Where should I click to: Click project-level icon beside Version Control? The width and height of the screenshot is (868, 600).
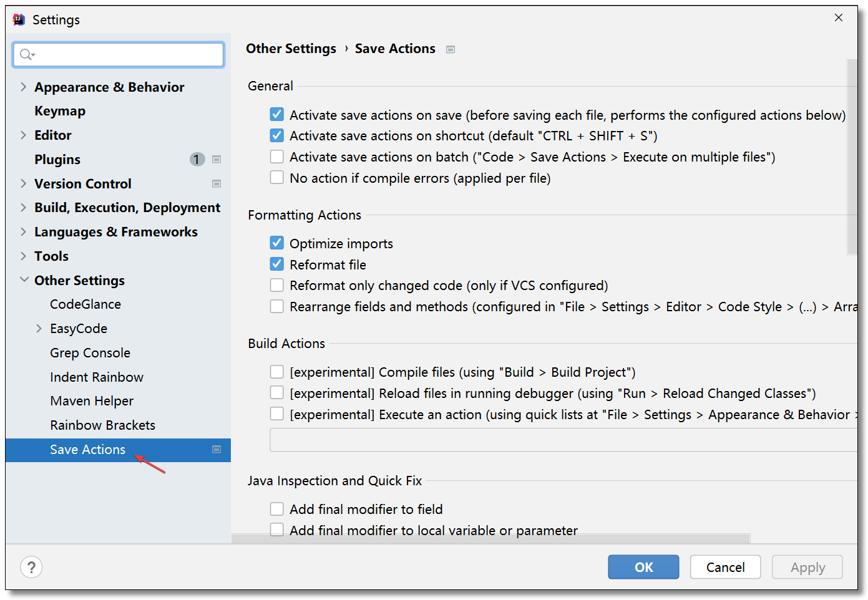pyautogui.click(x=217, y=184)
